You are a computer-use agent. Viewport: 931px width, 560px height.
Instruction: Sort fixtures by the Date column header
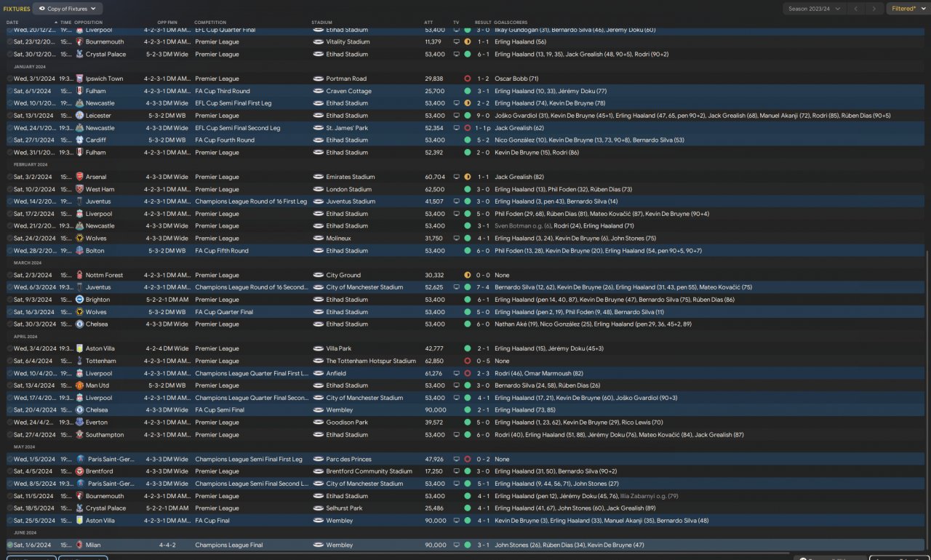(13, 23)
